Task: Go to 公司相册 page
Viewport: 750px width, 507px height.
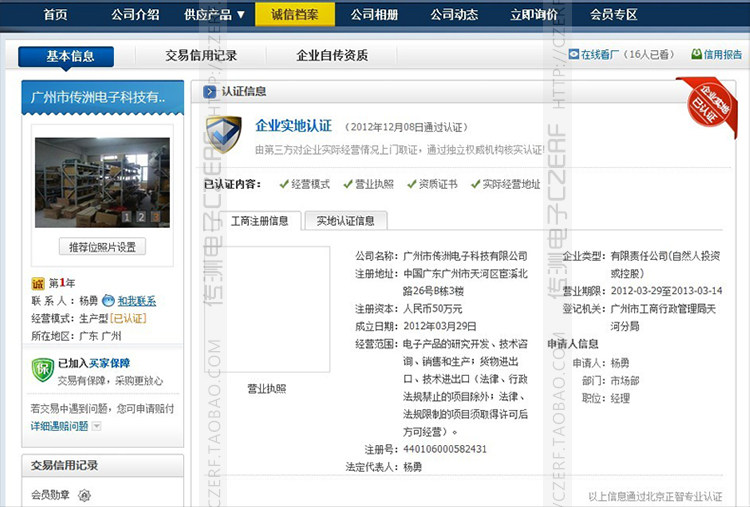Action: point(375,14)
